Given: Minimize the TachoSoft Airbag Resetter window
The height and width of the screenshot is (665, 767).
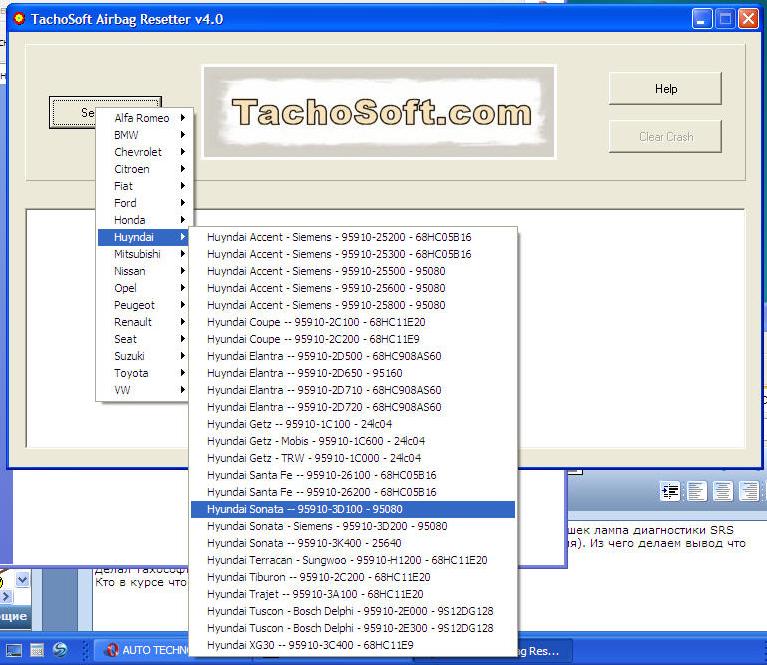Looking at the screenshot, I should [x=702, y=19].
